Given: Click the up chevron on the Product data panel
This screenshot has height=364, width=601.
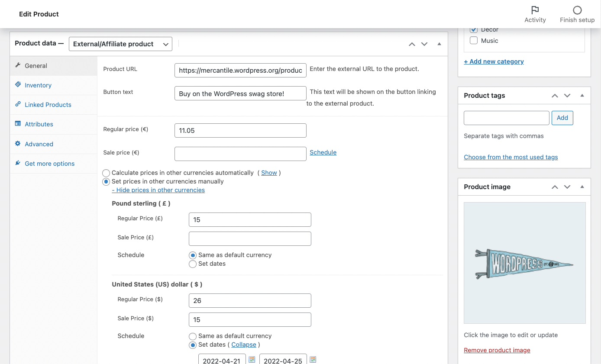Looking at the screenshot, I should (x=412, y=44).
